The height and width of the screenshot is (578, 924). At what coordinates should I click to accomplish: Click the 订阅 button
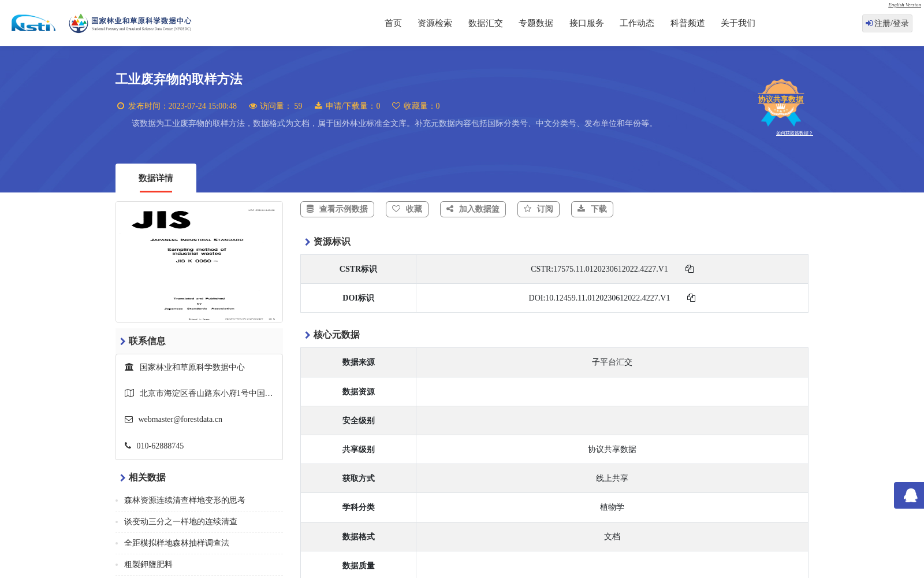click(539, 209)
